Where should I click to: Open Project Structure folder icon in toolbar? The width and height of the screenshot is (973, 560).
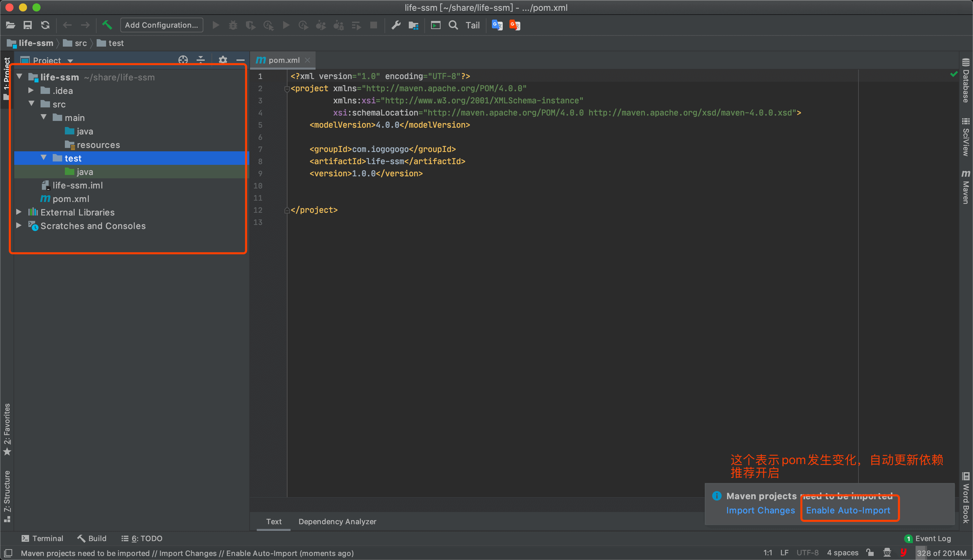coord(414,25)
